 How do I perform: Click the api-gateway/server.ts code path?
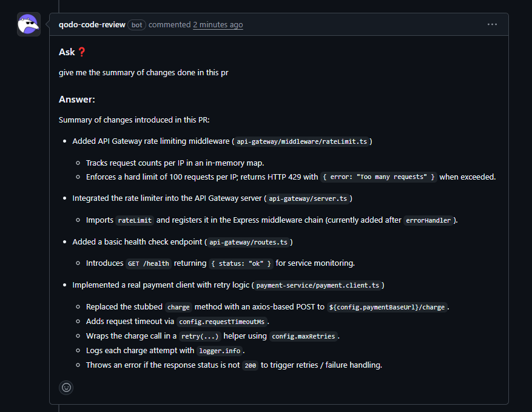tap(308, 198)
